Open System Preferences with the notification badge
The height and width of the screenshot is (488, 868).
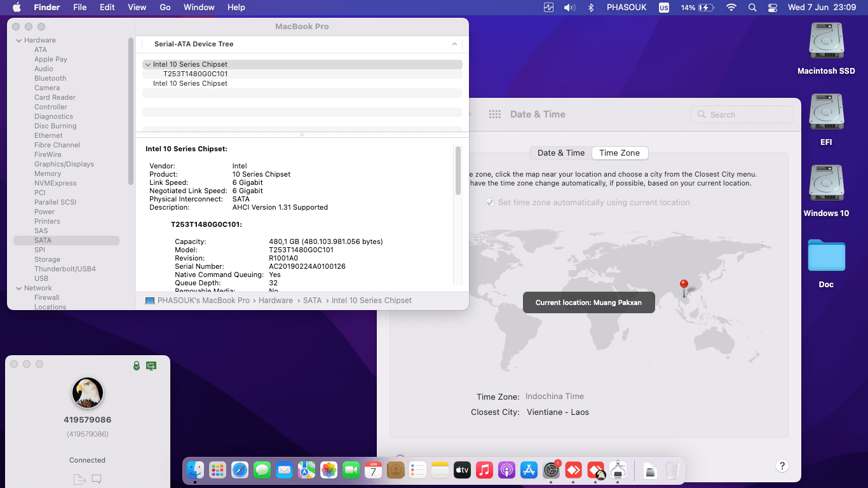(x=551, y=470)
